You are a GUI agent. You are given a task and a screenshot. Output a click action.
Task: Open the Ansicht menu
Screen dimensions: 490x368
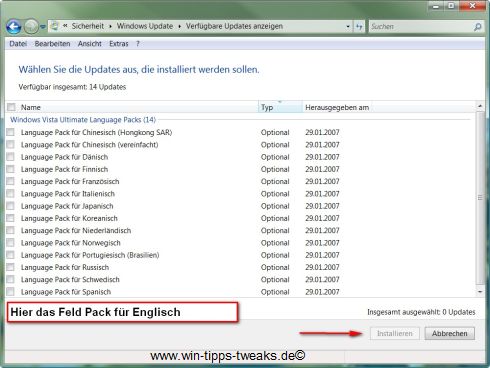tap(90, 44)
